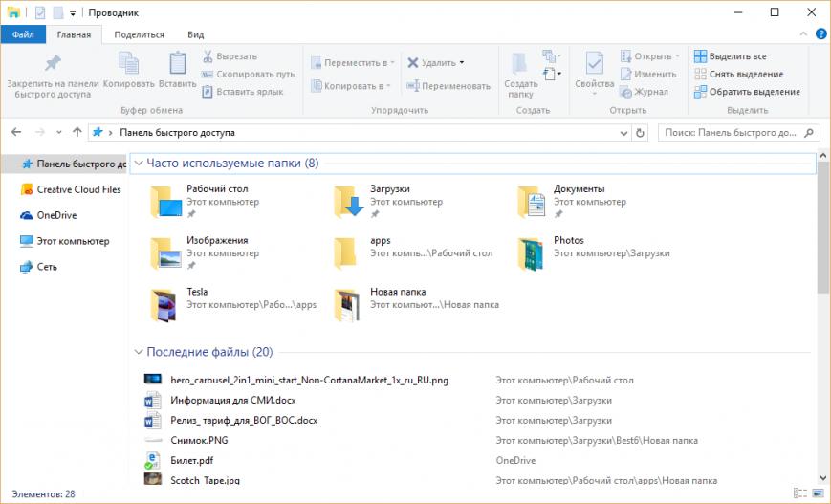The width and height of the screenshot is (831, 504).
Task: Go up one level with the up arrow
Action: (77, 133)
